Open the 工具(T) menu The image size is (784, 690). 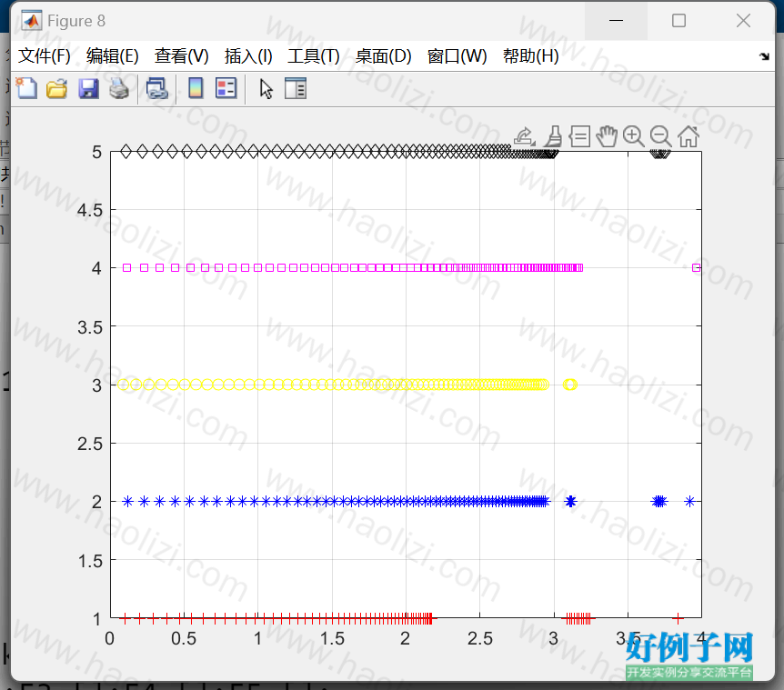click(314, 56)
